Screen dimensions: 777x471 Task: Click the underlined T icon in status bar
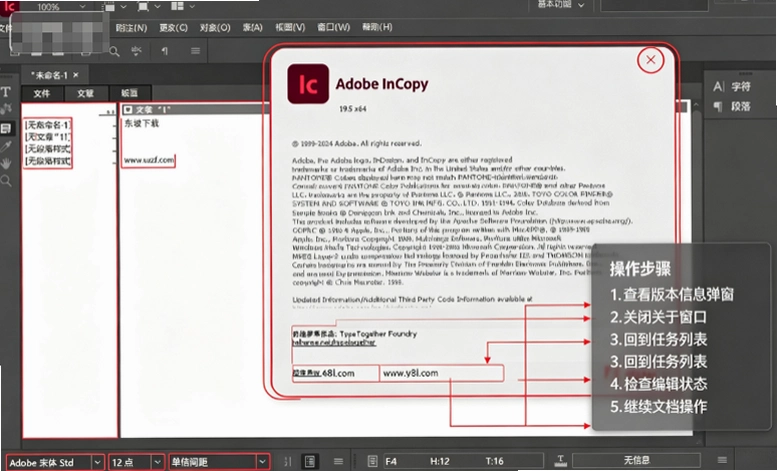click(x=560, y=461)
